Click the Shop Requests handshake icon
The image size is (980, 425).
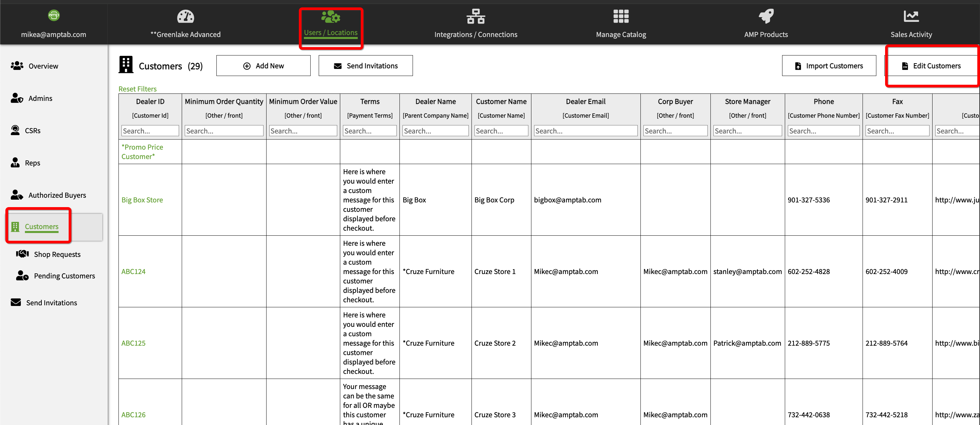click(23, 254)
